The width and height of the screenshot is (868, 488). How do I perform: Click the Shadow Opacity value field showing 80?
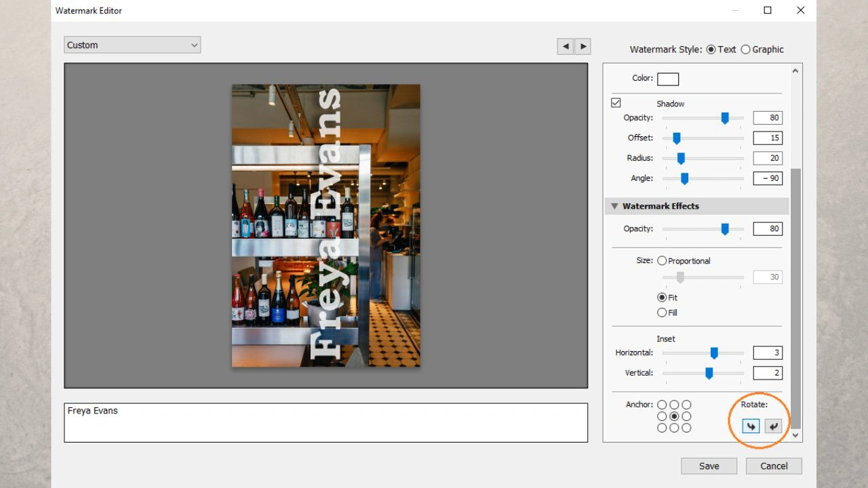pos(768,118)
